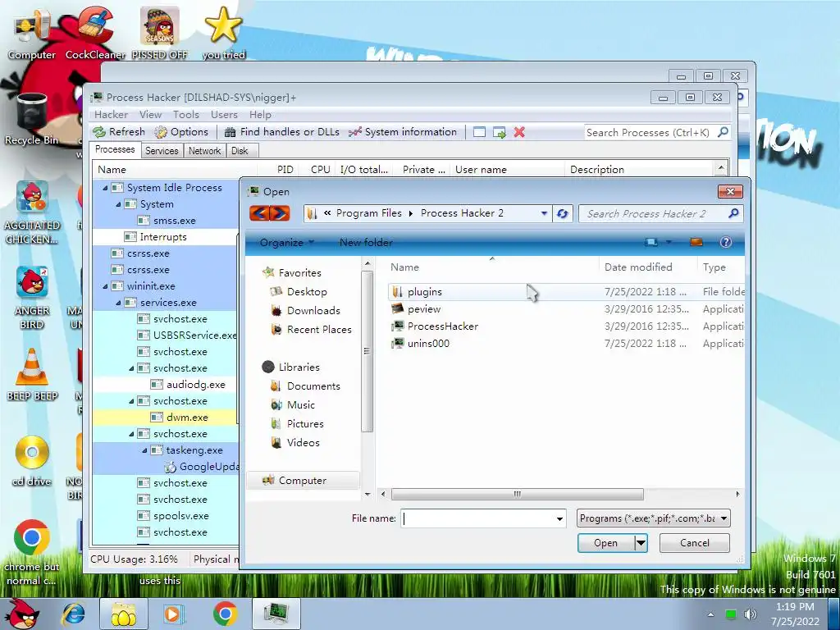Open the Options gear in Process Hacker toolbar
The height and width of the screenshot is (630, 840).
point(161,132)
